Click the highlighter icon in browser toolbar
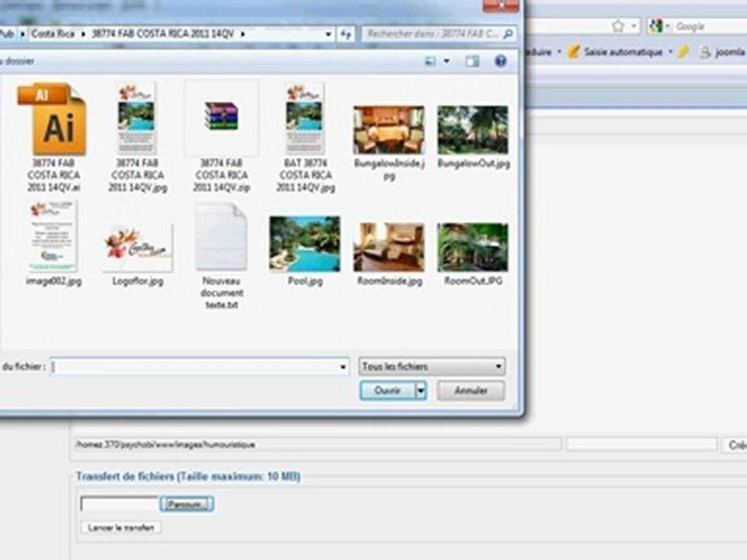747x560 pixels. [x=683, y=51]
